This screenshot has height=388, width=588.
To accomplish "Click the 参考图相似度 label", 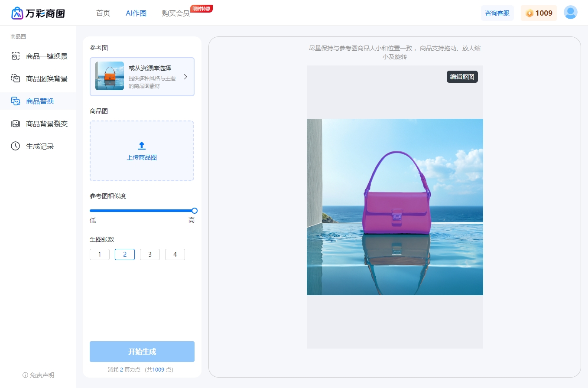I will 108,196.
